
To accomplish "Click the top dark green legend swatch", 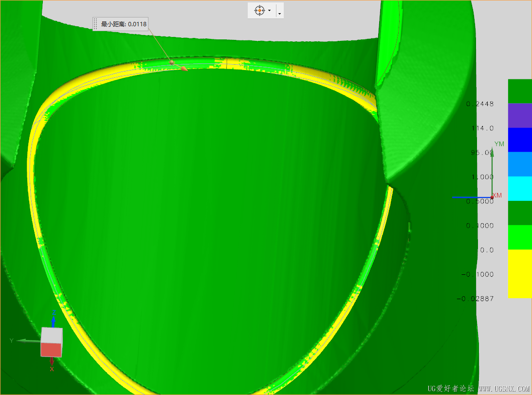I will [x=520, y=91].
